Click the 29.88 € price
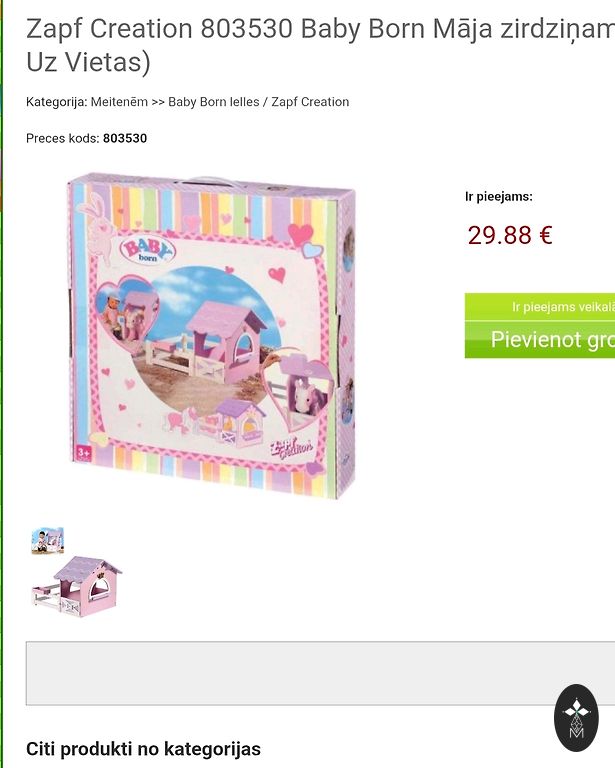 [x=510, y=235]
